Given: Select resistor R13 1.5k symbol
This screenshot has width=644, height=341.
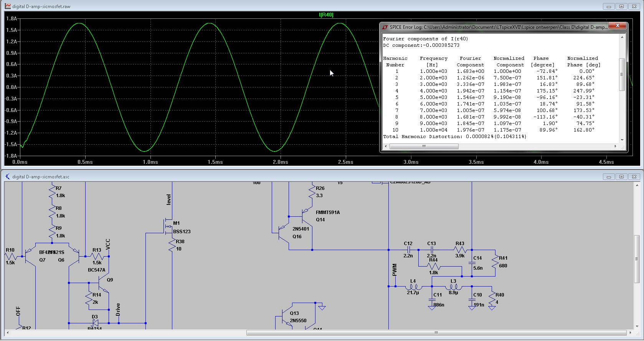Looking at the screenshot, I should coord(97,256).
